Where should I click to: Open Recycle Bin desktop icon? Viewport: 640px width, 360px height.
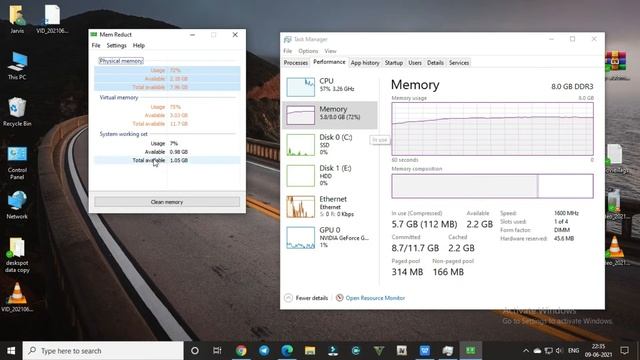(17, 111)
